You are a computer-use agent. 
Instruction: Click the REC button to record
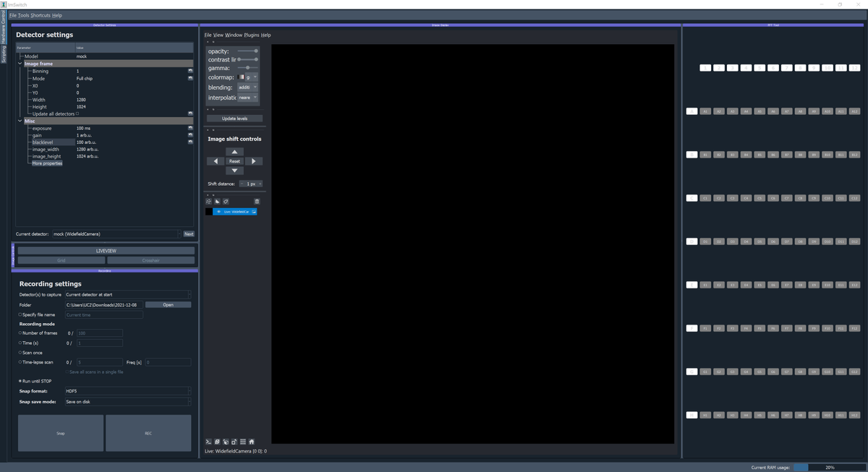148,433
